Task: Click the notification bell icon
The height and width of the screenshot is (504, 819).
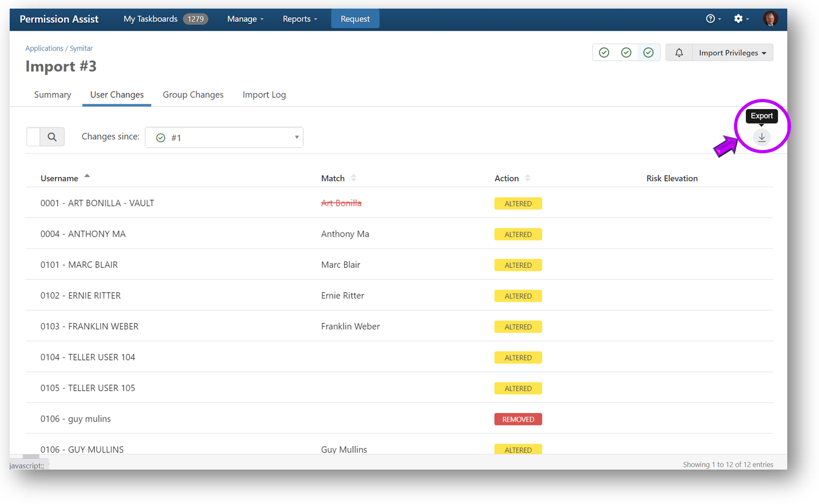Action: 679,53
